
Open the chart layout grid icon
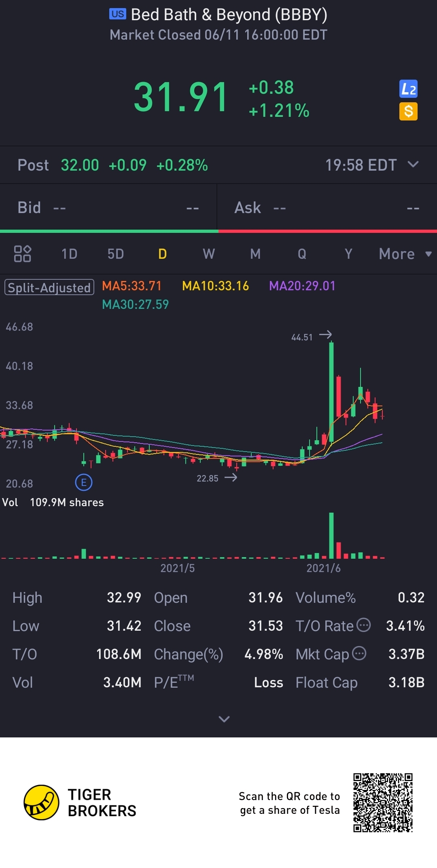23,254
